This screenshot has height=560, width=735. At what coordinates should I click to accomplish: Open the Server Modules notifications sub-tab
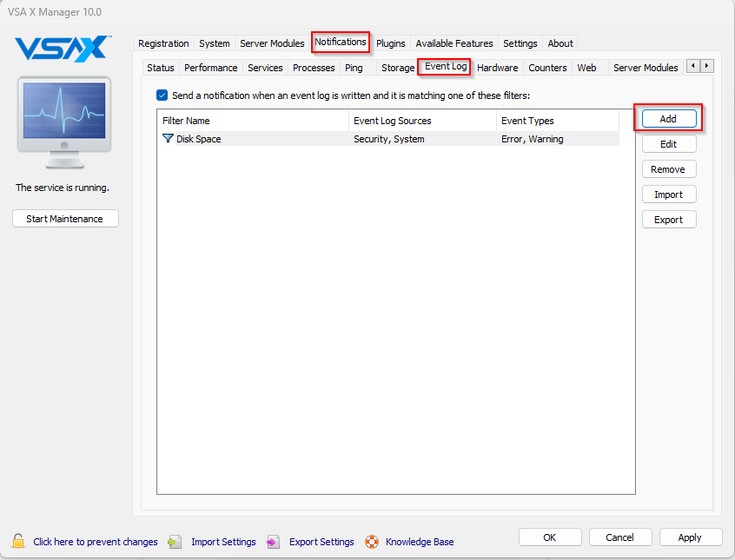[x=646, y=68]
